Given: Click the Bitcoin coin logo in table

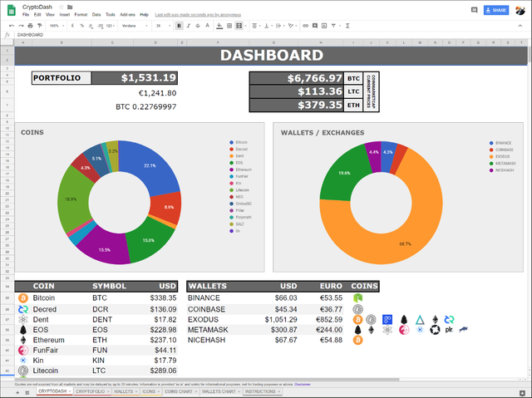Looking at the screenshot, I should (x=23, y=298).
